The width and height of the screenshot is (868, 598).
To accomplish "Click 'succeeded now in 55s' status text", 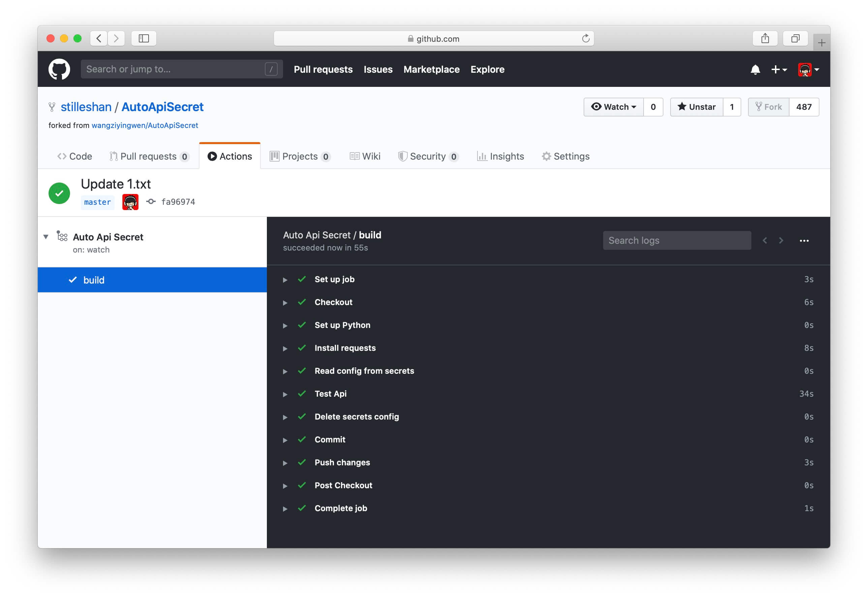I will [325, 248].
